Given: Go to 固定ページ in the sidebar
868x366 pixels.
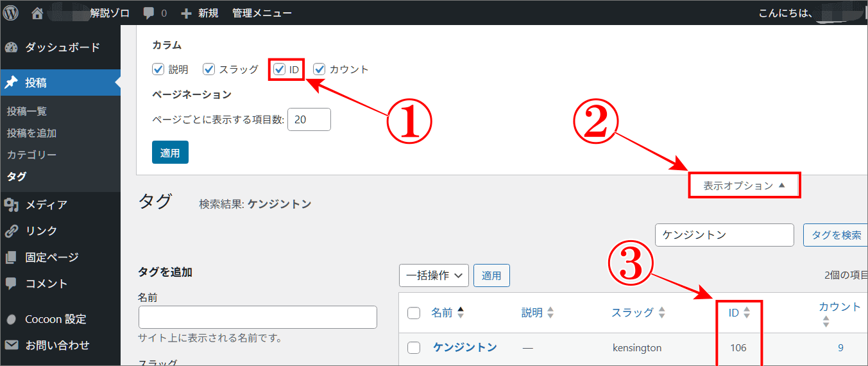Looking at the screenshot, I should 52,257.
